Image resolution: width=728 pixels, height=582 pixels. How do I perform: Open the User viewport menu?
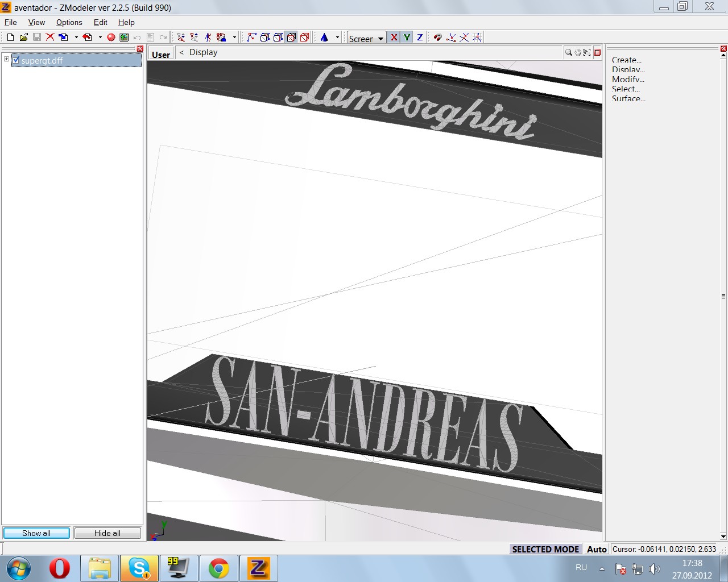tap(161, 54)
